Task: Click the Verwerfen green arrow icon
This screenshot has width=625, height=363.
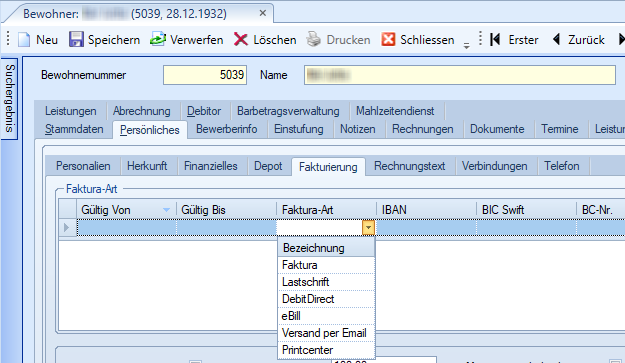Action: tap(158, 39)
